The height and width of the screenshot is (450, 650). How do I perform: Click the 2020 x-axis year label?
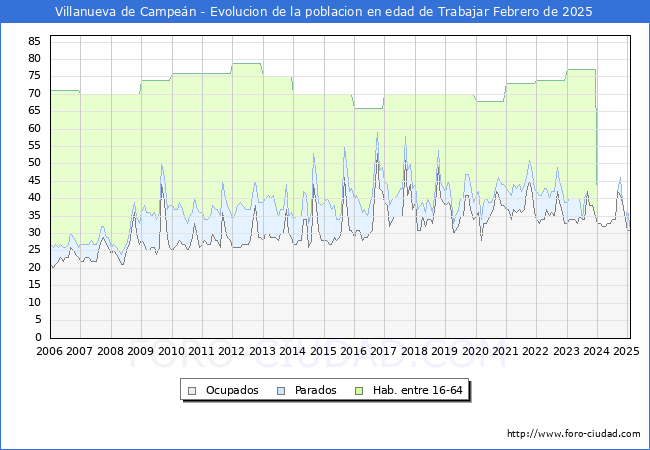coord(475,351)
